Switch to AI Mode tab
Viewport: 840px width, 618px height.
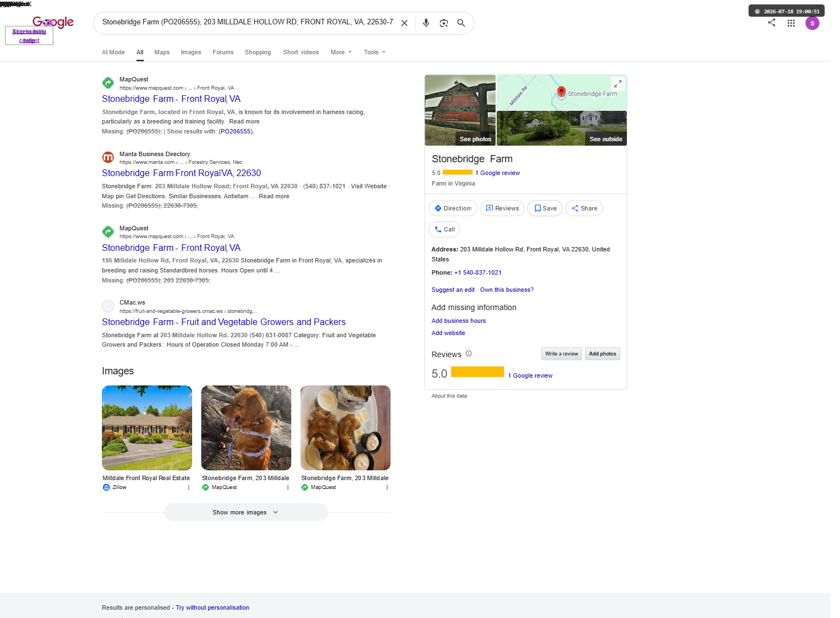[114, 53]
